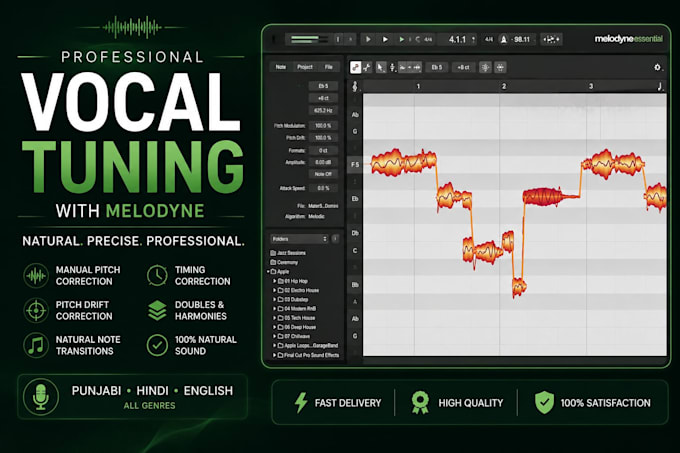Click the green play-selection button
This screenshot has height=453, width=680.
coord(402,39)
